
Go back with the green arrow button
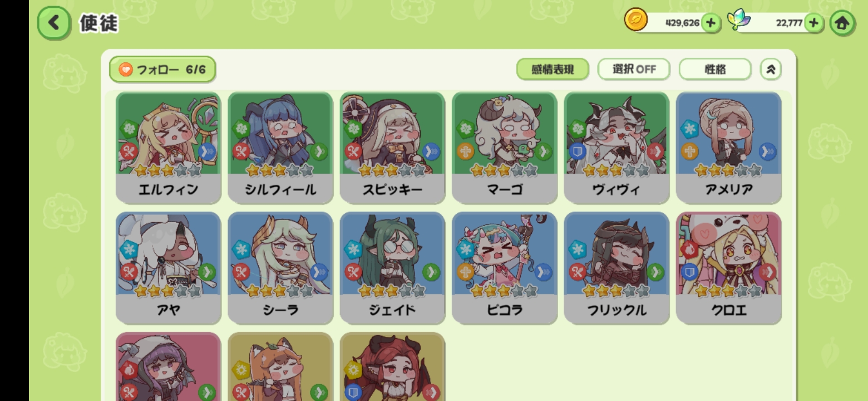pyautogui.click(x=54, y=23)
